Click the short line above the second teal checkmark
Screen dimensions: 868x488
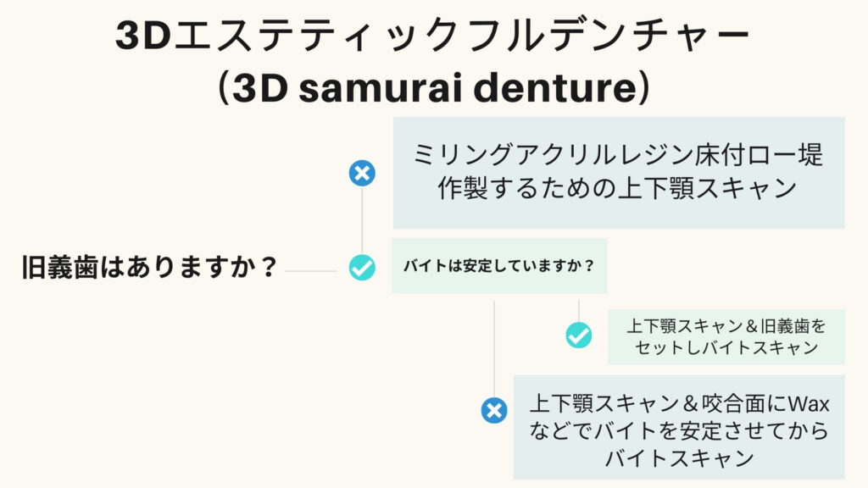(x=578, y=311)
